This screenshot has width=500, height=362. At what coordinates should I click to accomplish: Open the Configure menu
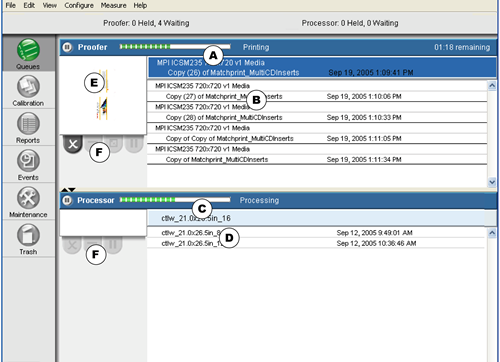79,5
